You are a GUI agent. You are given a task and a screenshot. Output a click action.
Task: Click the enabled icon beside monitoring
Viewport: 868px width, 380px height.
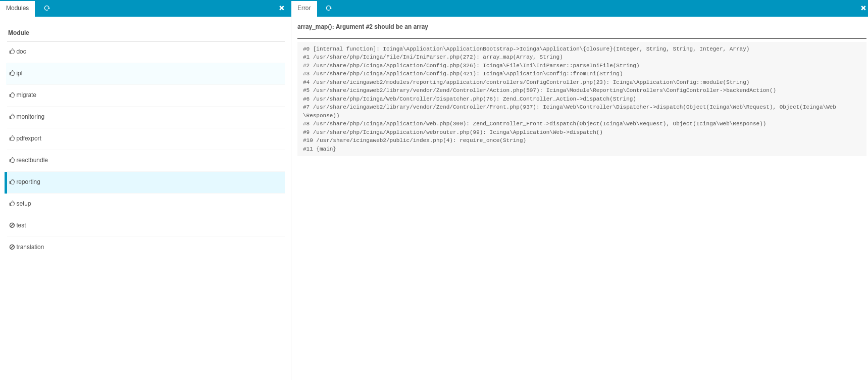tap(12, 117)
